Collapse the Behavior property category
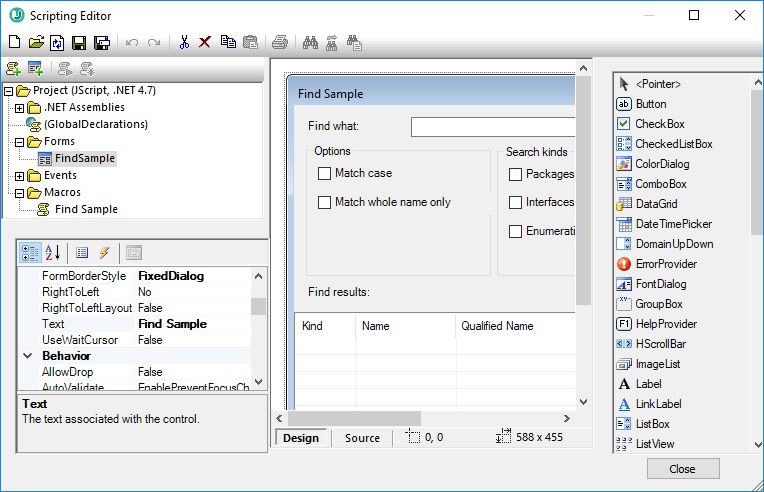The image size is (764, 492). pos(27,356)
